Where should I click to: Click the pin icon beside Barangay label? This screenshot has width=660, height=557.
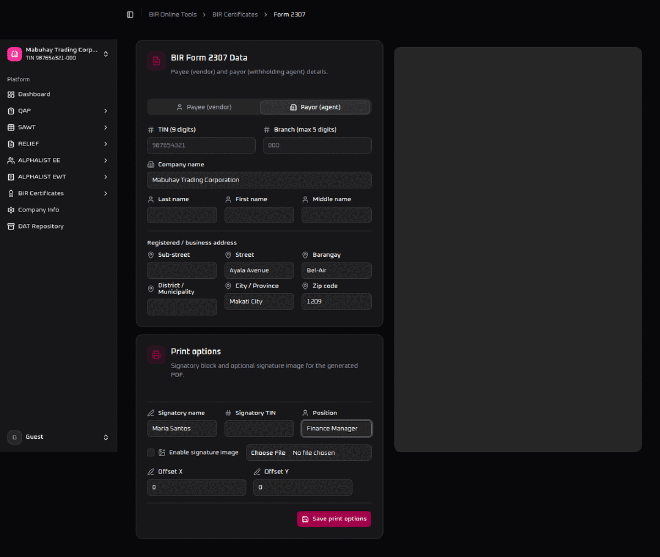[x=305, y=255]
